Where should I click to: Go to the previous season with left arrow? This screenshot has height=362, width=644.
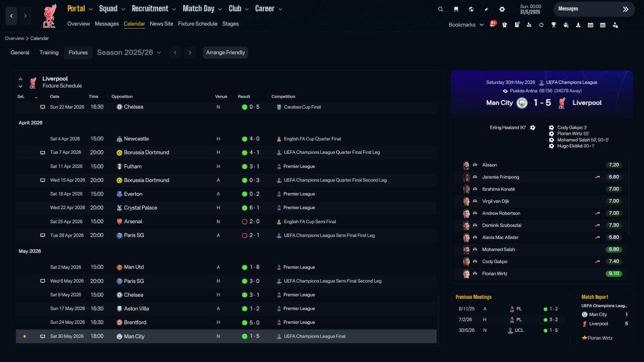pyautogui.click(x=175, y=52)
